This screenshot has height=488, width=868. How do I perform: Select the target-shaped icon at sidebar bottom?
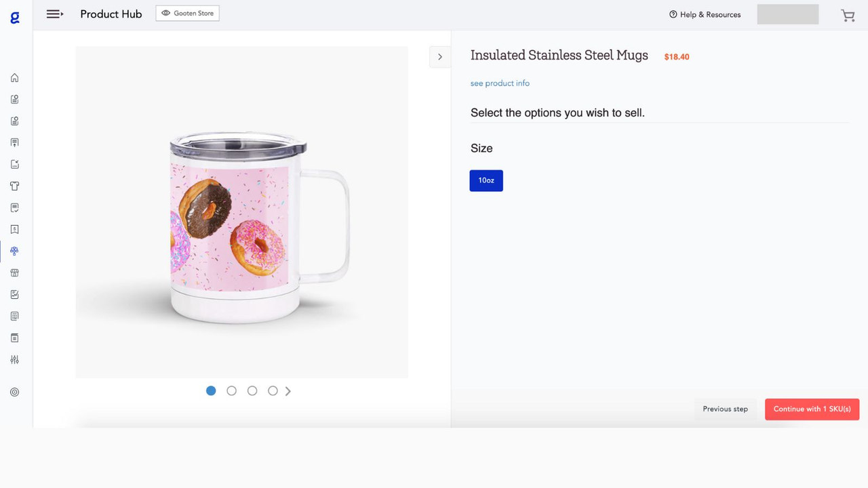pyautogui.click(x=14, y=392)
